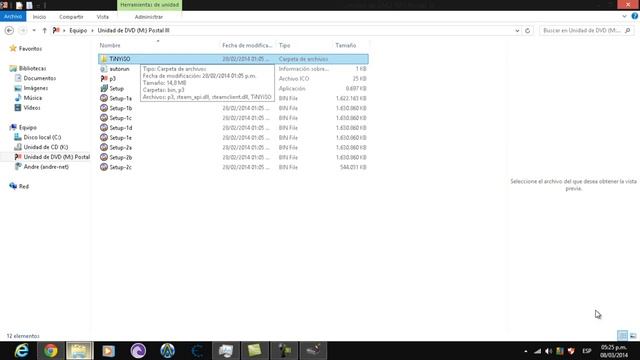Open Internet Explorer from taskbar
The height and width of the screenshot is (360, 640).
point(22,351)
